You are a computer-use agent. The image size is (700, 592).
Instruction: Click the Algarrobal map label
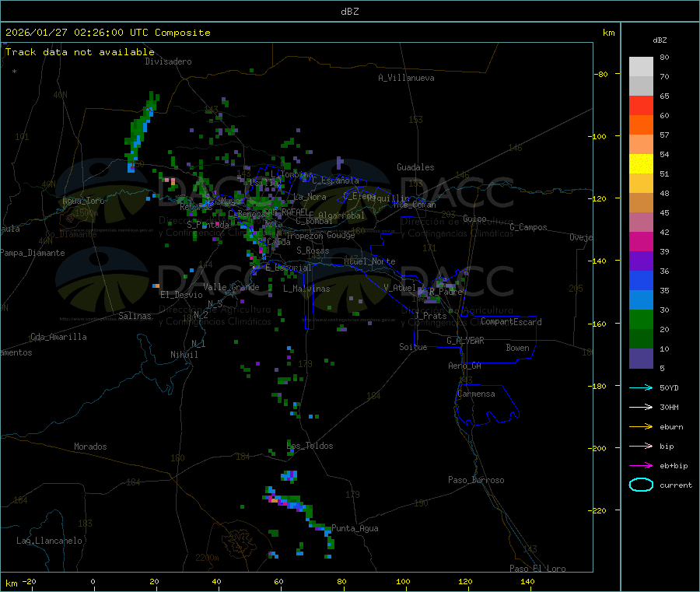tap(341, 215)
